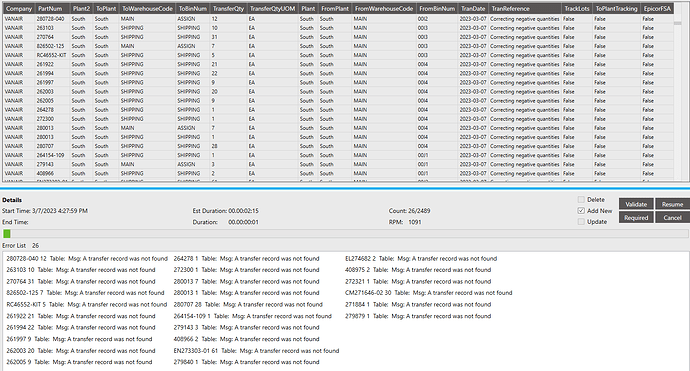Select error entry for 408975 2
This screenshot has width=690, height=371.
[x=418, y=270]
